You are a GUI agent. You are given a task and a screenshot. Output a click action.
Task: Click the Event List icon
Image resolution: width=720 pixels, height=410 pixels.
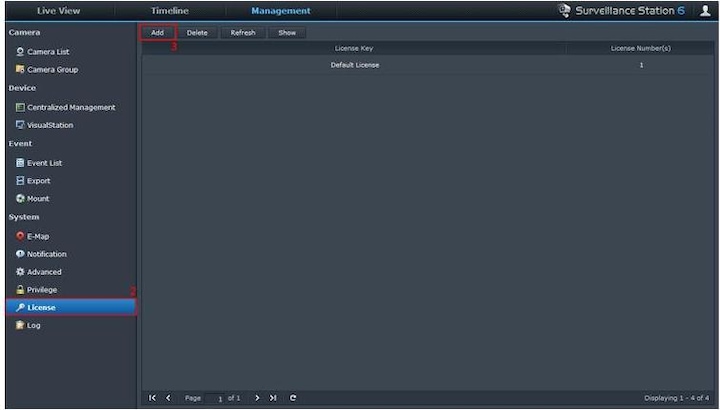pos(20,163)
